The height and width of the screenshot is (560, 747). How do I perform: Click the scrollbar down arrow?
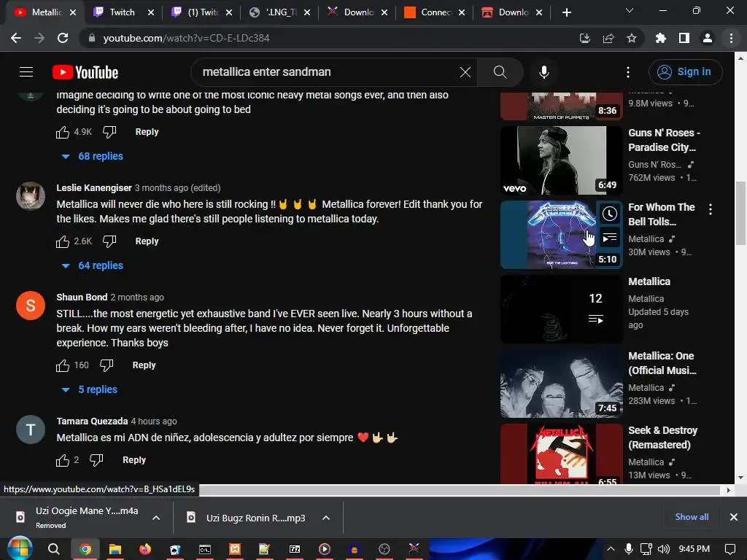pos(740,478)
